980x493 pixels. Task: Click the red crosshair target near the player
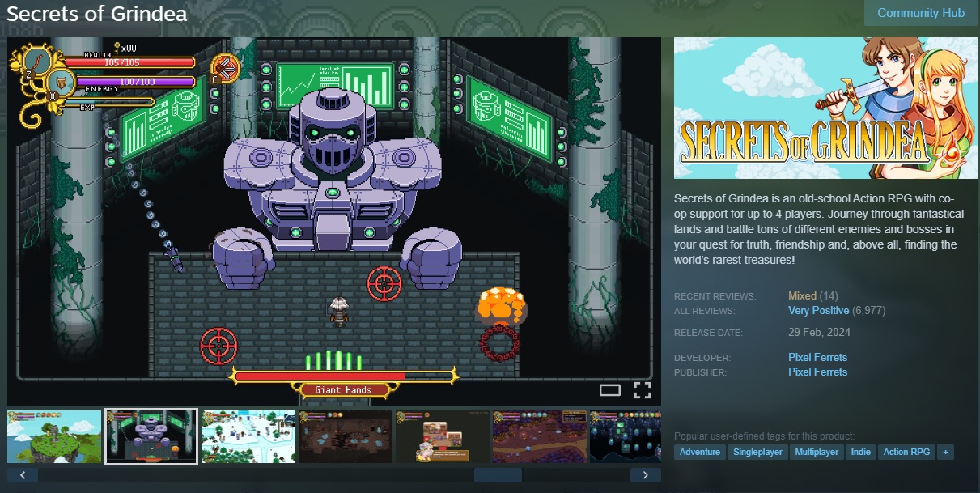point(384,283)
